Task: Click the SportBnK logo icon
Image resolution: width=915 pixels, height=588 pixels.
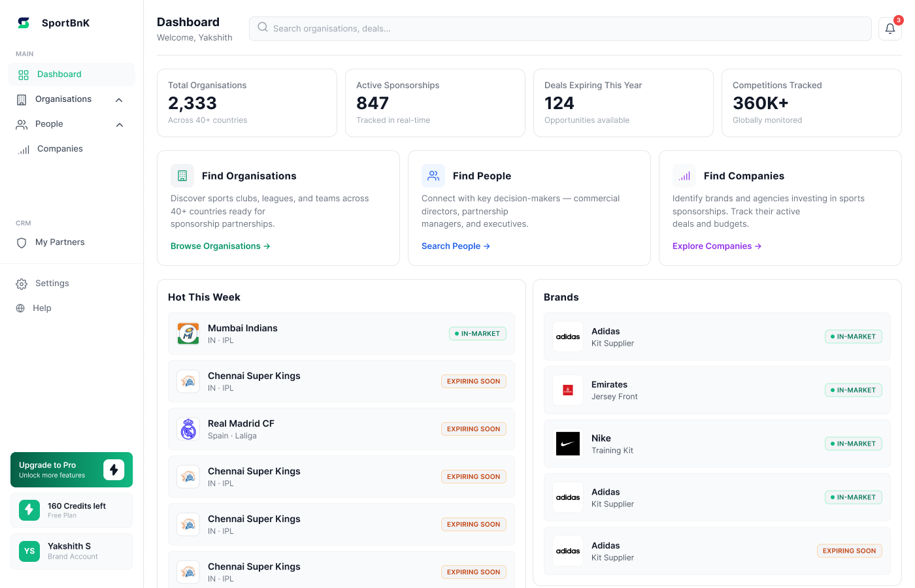Action: pyautogui.click(x=24, y=23)
